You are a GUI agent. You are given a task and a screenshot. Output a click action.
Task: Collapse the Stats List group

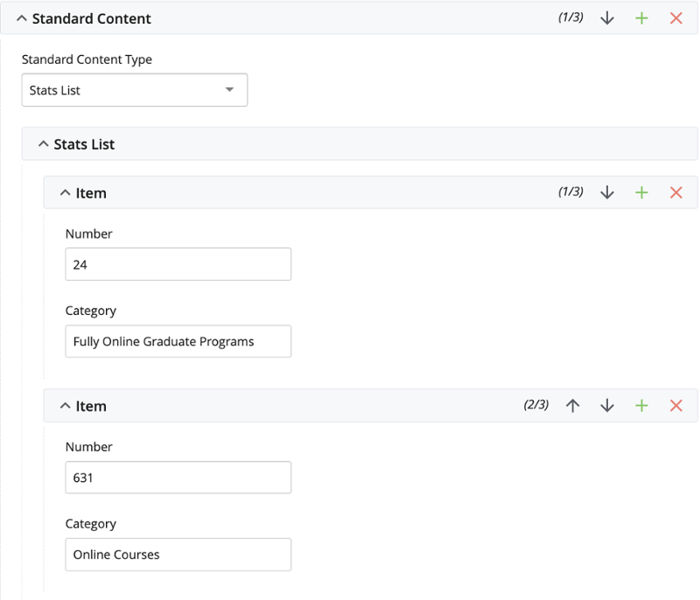(43, 144)
